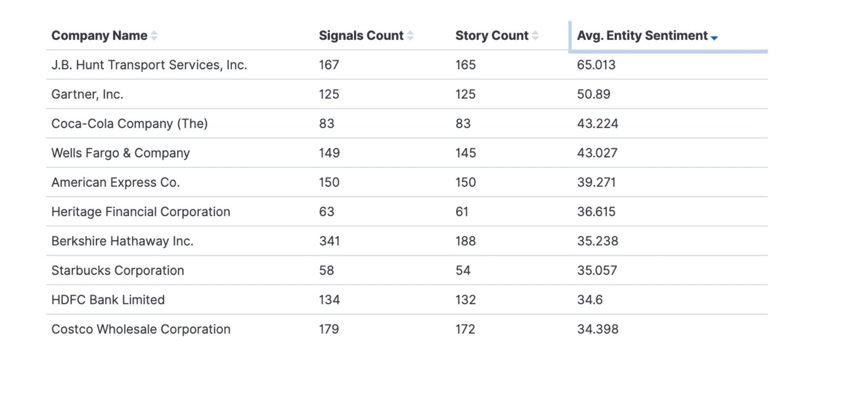
Task: Click the Gartner, Inc. company name
Action: pos(87,94)
